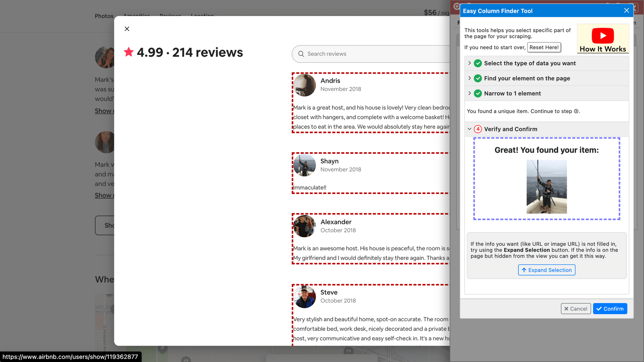Click the October 2018 date under Alexander
644x362 pixels.
coord(338,230)
